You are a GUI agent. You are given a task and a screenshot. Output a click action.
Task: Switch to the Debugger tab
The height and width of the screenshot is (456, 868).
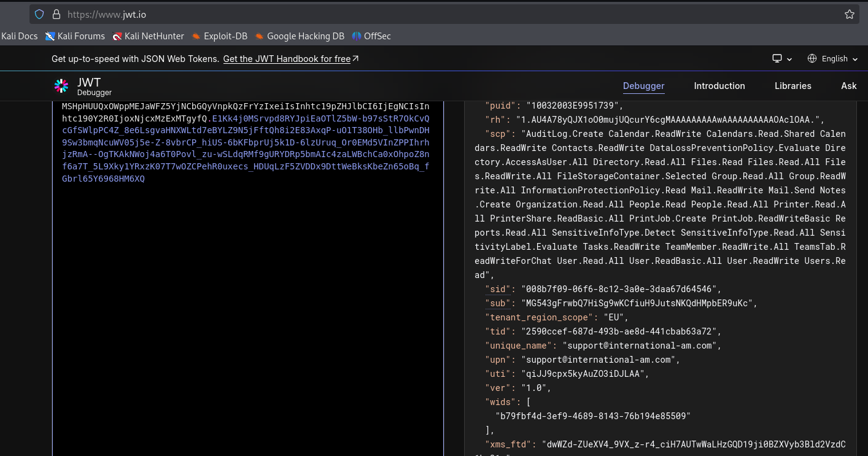coord(643,86)
